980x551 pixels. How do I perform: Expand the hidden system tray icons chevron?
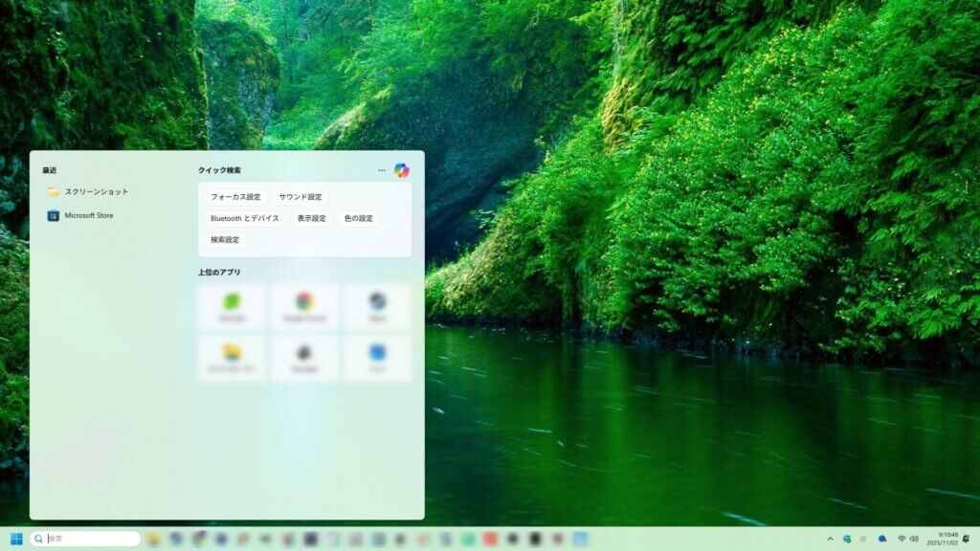tap(830, 539)
